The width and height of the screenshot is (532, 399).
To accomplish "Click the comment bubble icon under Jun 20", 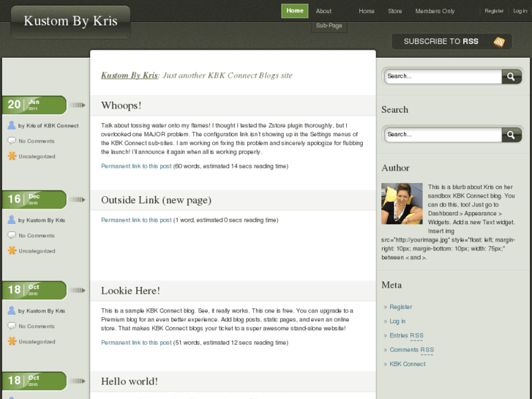I will click(12, 141).
